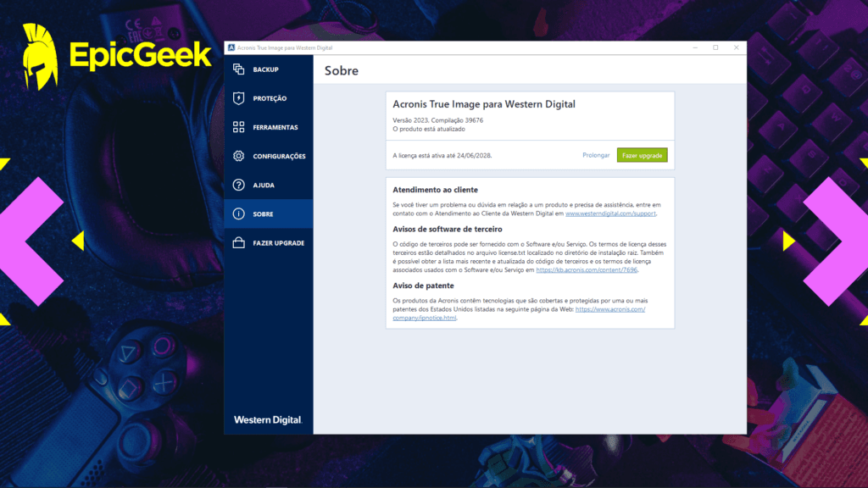Click the Western Digital logo in sidebar
This screenshot has height=488, width=868.
point(268,420)
